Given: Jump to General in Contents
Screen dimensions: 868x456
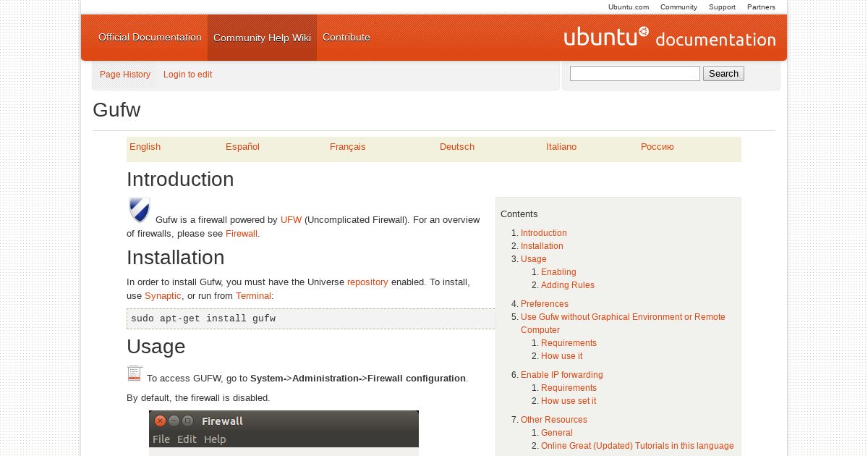Looking at the screenshot, I should [557, 433].
